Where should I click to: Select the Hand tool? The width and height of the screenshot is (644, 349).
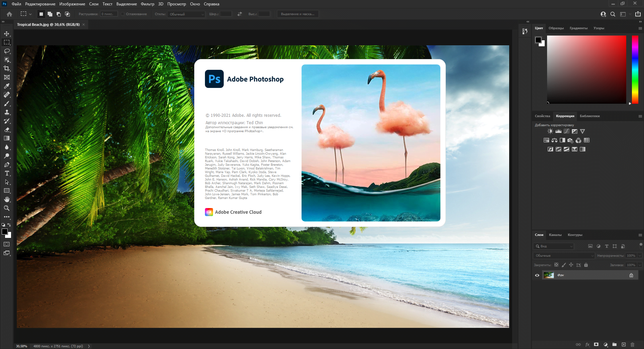[x=7, y=199]
